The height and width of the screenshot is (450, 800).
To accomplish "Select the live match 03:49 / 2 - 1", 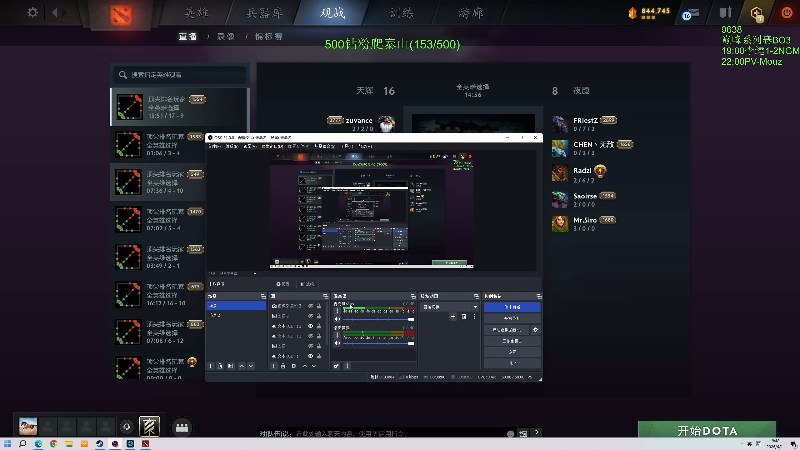I will [159, 257].
